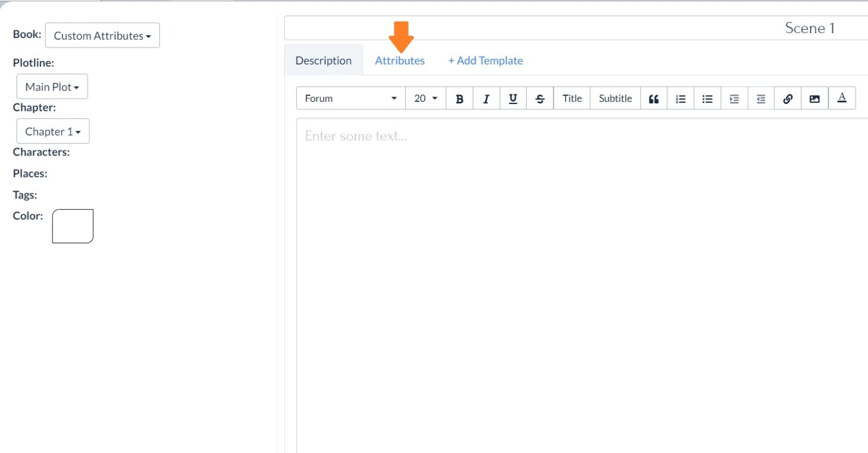This screenshot has width=868, height=453.
Task: Open the Forum font dropdown
Action: coord(350,98)
